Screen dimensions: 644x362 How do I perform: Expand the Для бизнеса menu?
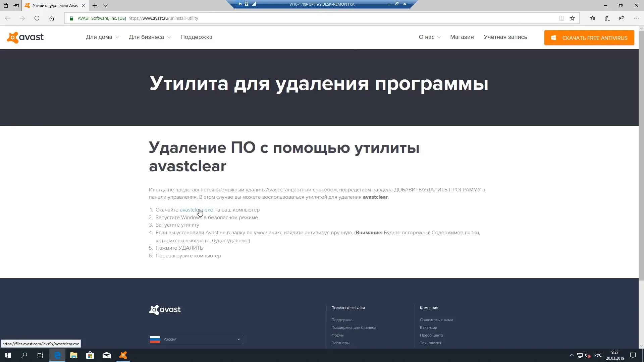pos(150,37)
